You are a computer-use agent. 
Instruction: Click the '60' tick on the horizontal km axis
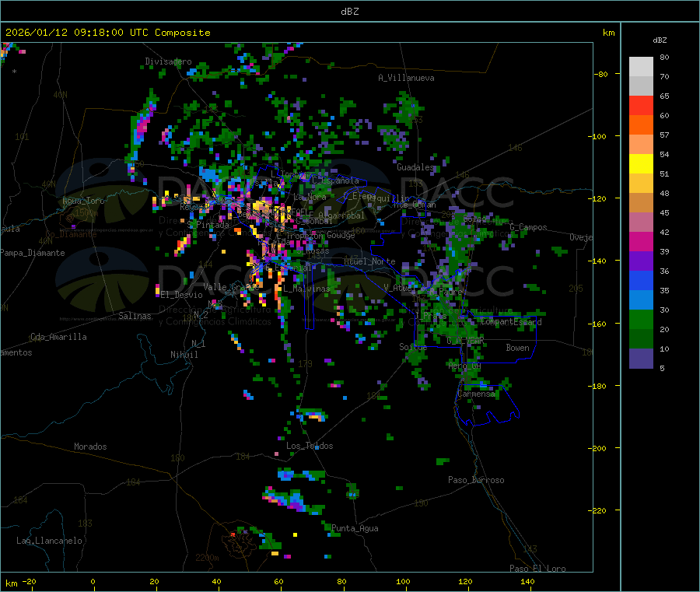point(278,582)
